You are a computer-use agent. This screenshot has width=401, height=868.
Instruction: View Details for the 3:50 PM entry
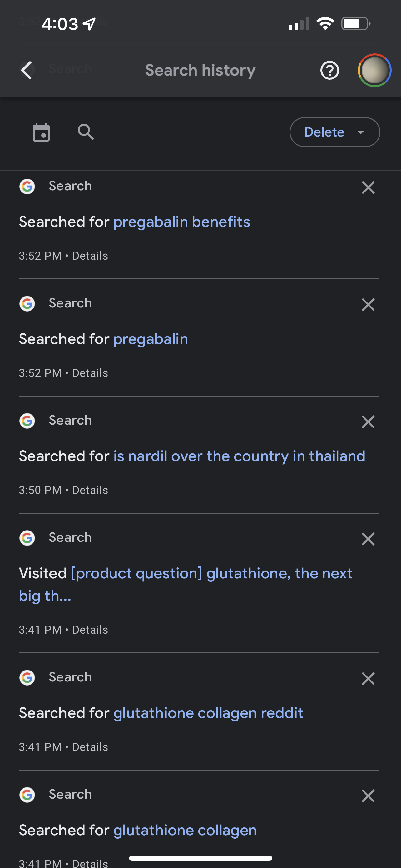pos(90,490)
